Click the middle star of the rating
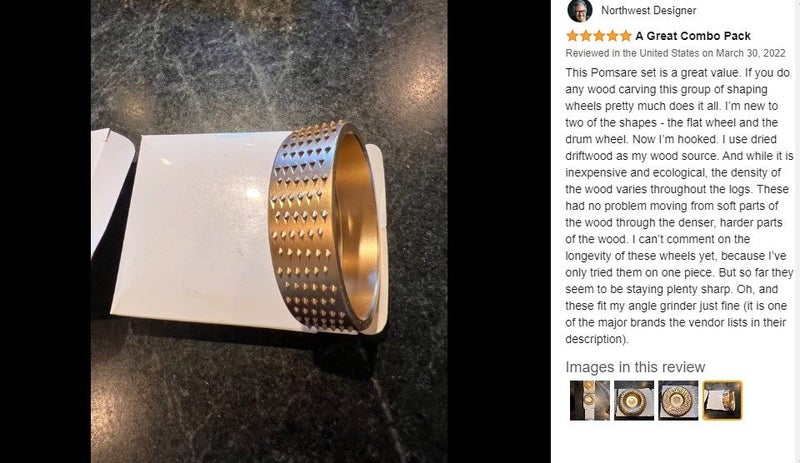Viewport: 800px width, 463px height. (x=599, y=36)
